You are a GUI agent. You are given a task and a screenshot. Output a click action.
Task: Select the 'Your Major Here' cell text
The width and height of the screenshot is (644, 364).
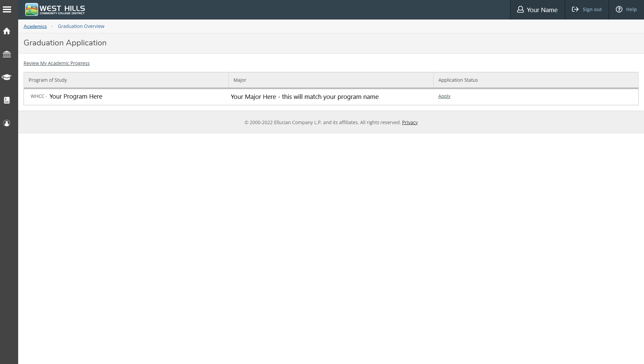[305, 97]
